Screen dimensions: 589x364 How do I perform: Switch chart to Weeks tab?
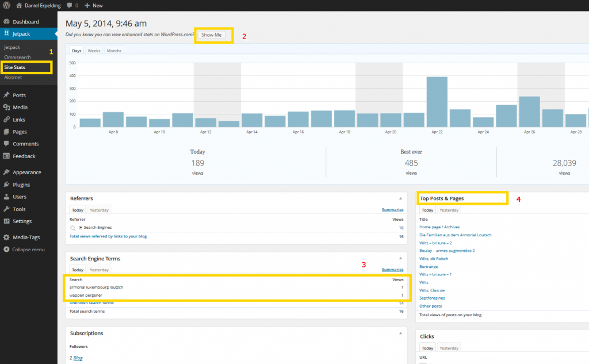click(94, 51)
